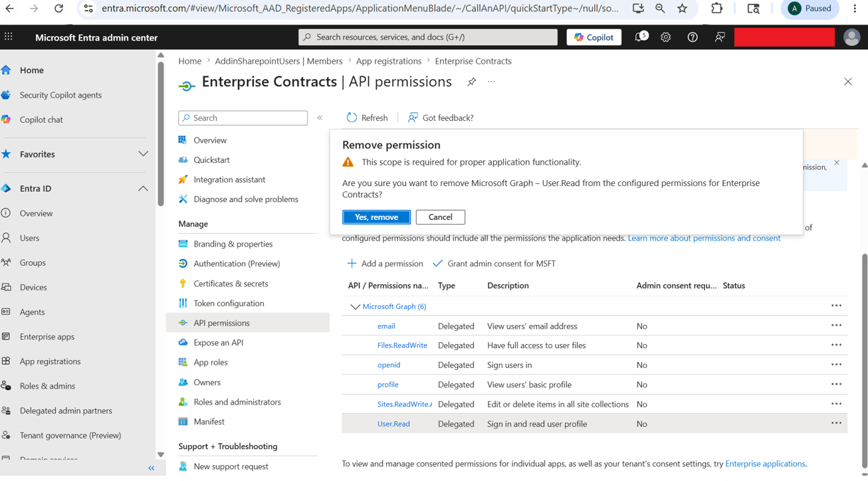Open the ellipsis menu for the email row

pos(836,326)
